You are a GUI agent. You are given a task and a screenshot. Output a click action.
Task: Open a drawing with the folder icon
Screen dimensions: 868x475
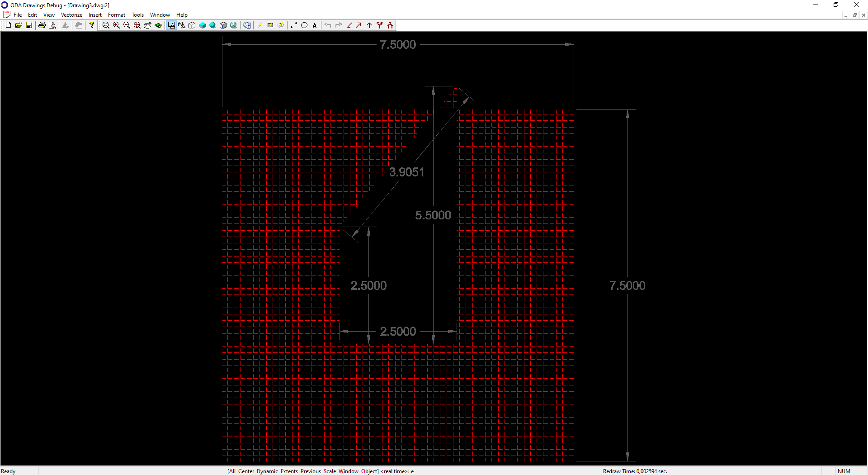point(19,25)
